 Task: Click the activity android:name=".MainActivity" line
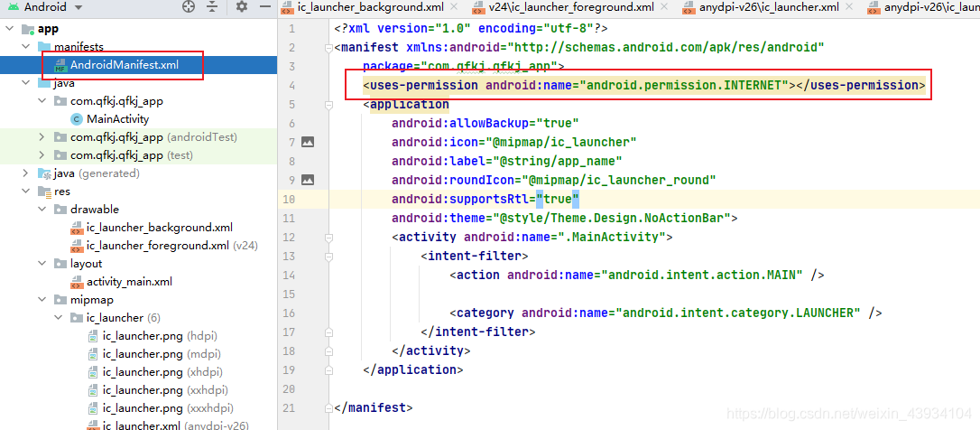(x=532, y=238)
